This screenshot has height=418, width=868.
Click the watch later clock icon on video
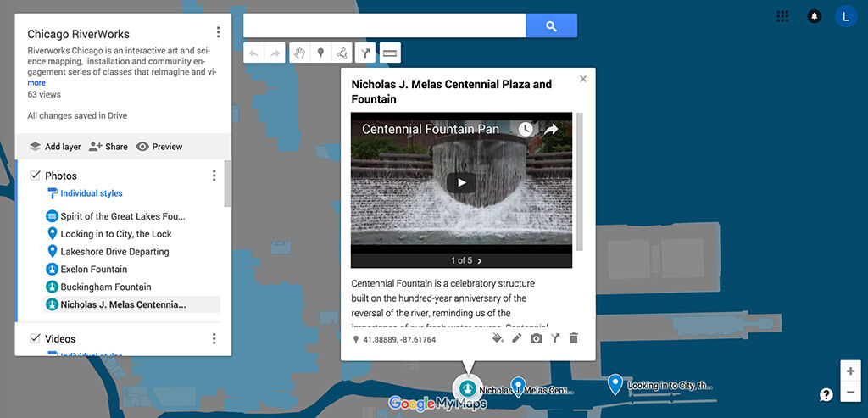pyautogui.click(x=526, y=130)
